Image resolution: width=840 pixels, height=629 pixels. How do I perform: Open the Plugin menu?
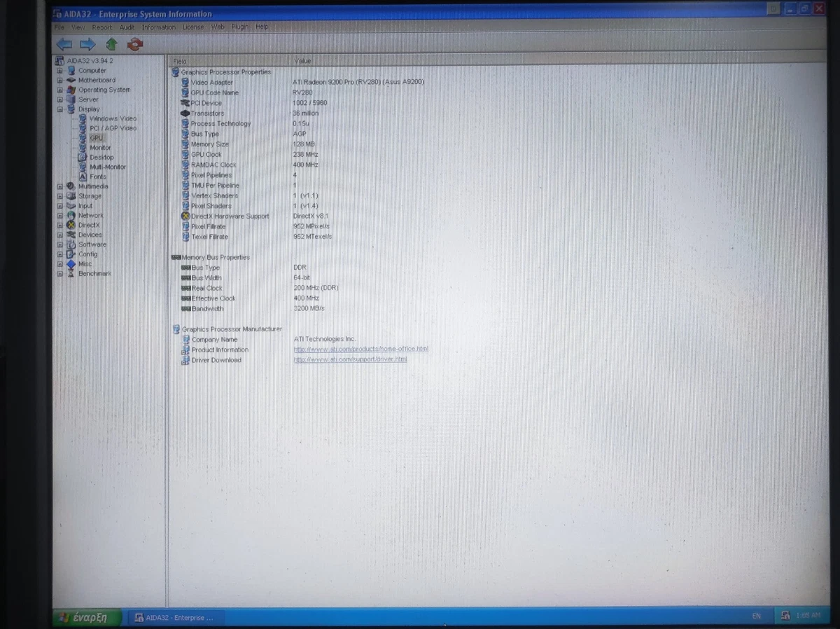tap(240, 27)
